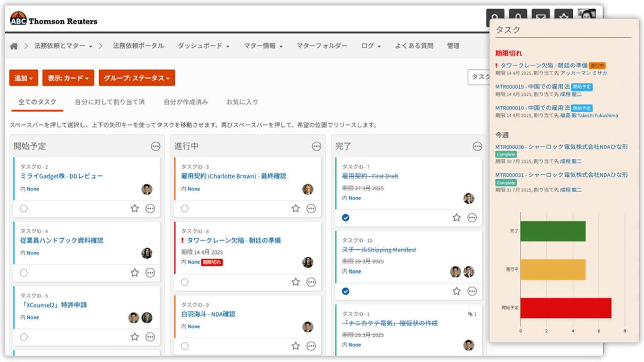Open the ログ navigation menu
Screen dimensions: 644x362
point(369,46)
